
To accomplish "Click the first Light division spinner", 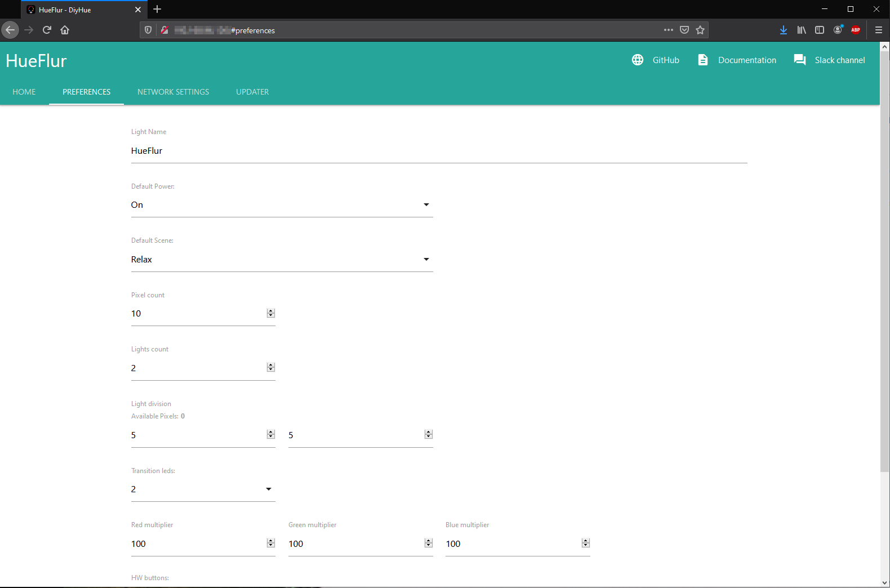I will 271,434.
